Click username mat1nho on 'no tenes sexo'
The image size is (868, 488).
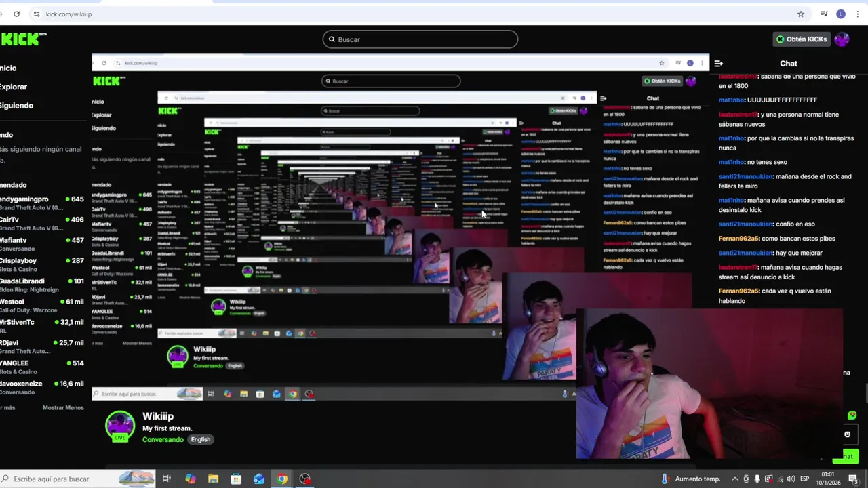pos(732,163)
